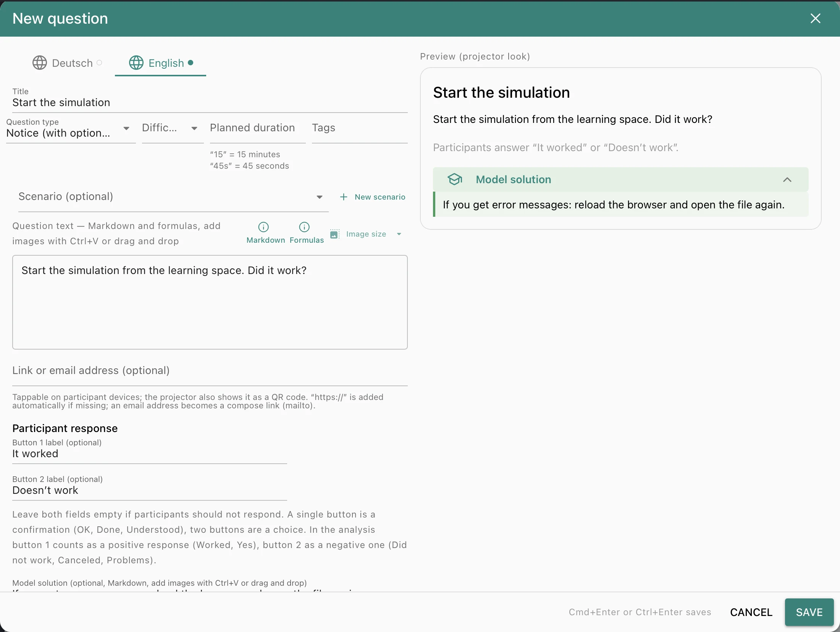Open the Formulas info help

click(x=307, y=233)
